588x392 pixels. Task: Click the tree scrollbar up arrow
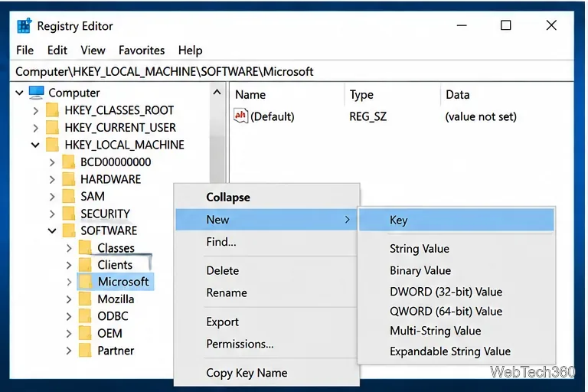click(x=217, y=92)
